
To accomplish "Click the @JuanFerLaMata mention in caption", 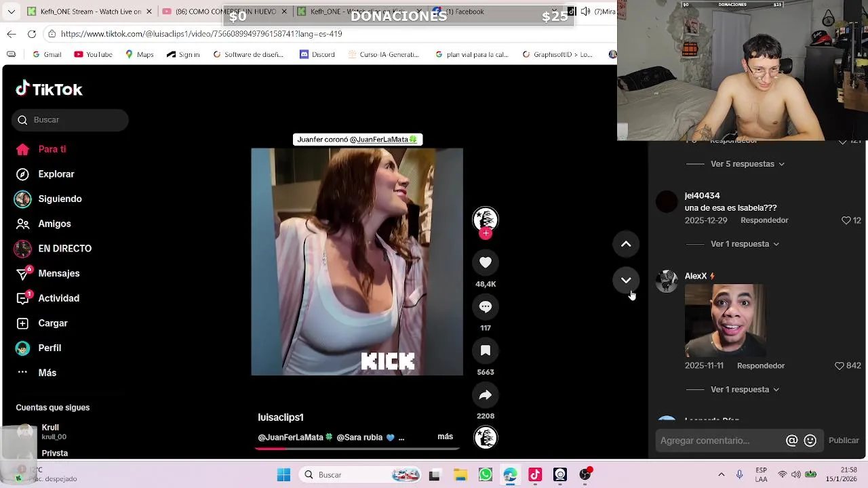I will 295,437.
